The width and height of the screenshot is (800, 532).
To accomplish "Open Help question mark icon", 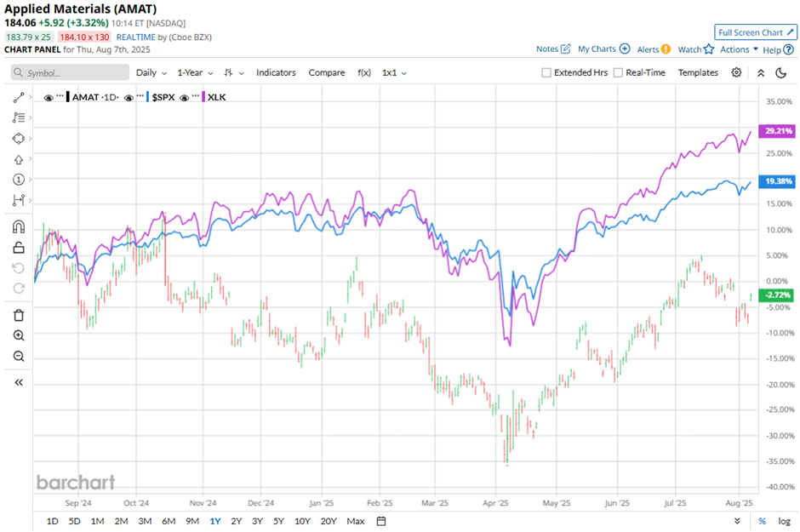I will (788, 49).
